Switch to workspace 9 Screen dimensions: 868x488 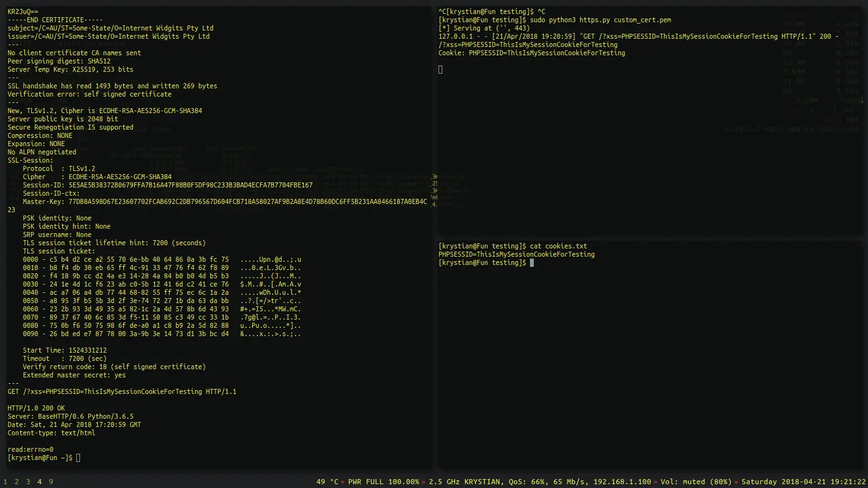click(51, 482)
